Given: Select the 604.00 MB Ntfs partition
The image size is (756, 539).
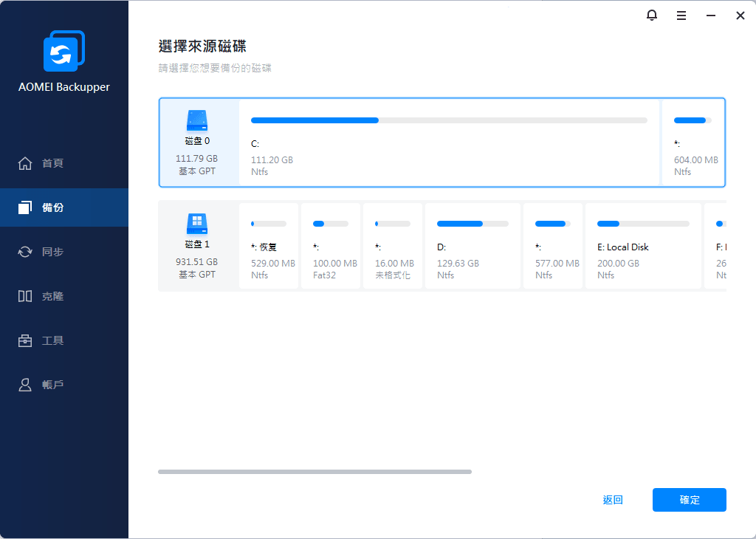Looking at the screenshot, I should (693, 143).
